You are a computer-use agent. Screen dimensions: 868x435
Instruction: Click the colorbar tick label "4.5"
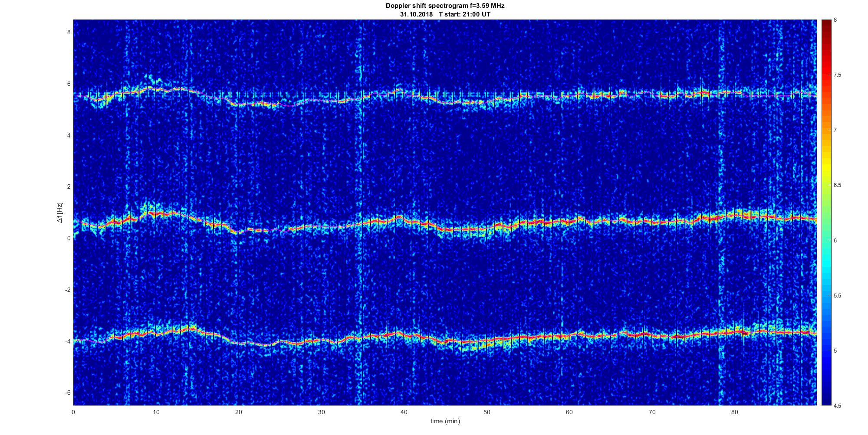pyautogui.click(x=837, y=406)
